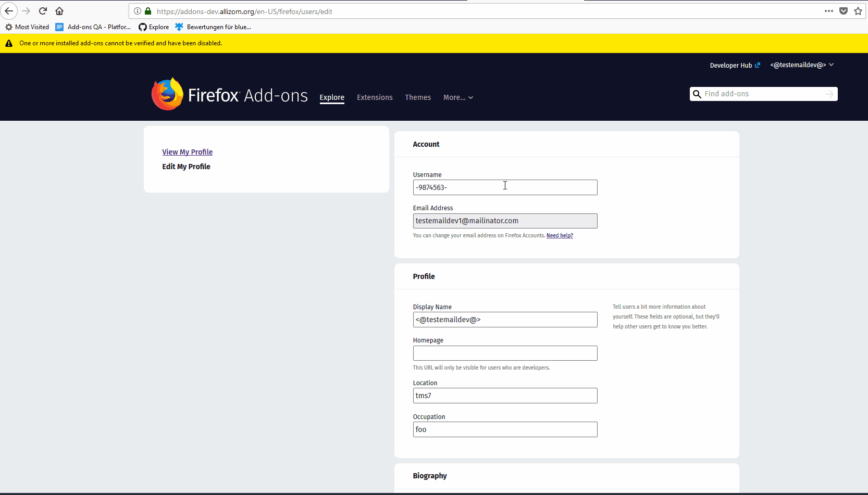
Task: Click the warning icon in yellow notification bar
Action: (9, 43)
